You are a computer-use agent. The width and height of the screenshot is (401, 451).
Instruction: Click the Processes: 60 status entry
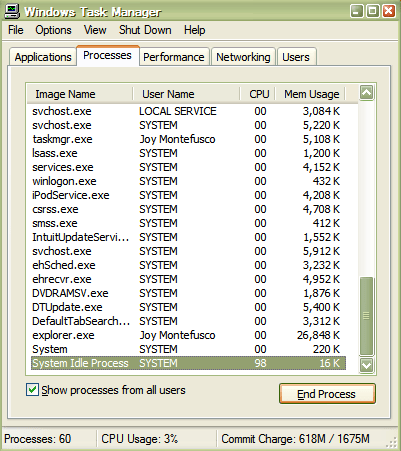click(37, 439)
